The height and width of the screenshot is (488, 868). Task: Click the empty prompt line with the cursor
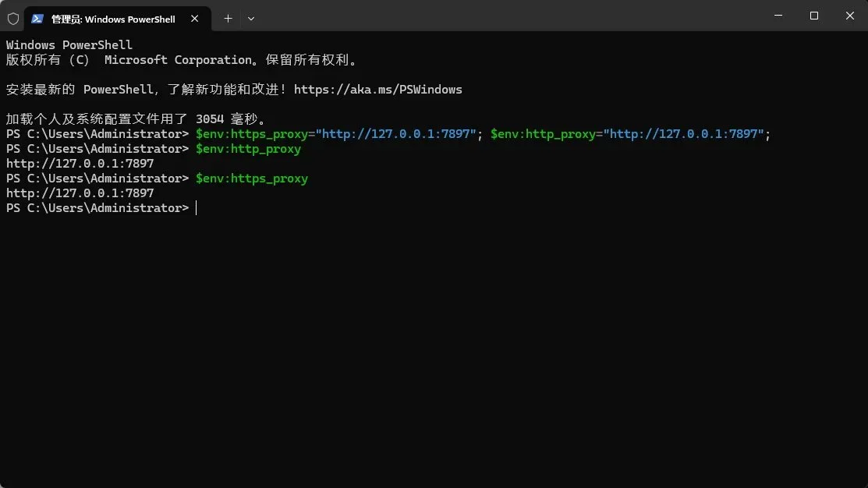tap(101, 208)
